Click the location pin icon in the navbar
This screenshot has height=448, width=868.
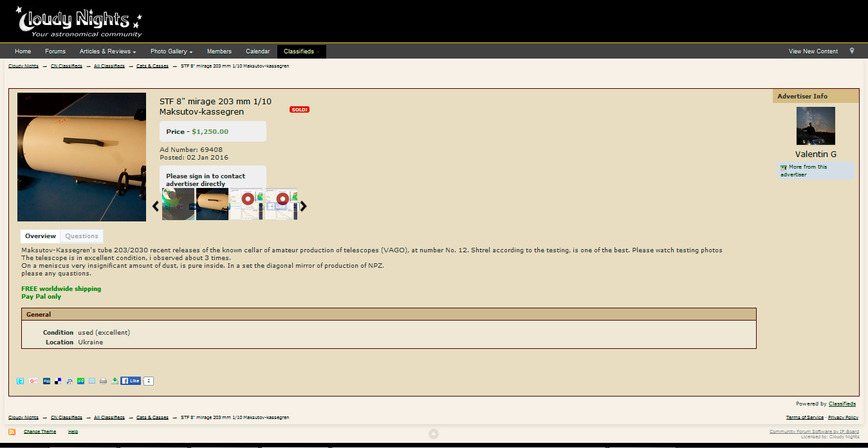pyautogui.click(x=852, y=51)
